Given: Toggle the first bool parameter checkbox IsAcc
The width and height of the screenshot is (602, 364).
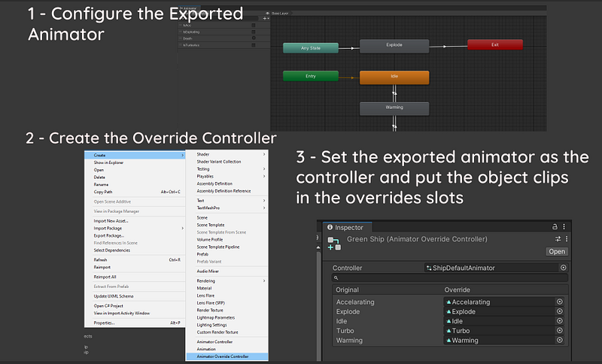Looking at the screenshot, I should 254,26.
